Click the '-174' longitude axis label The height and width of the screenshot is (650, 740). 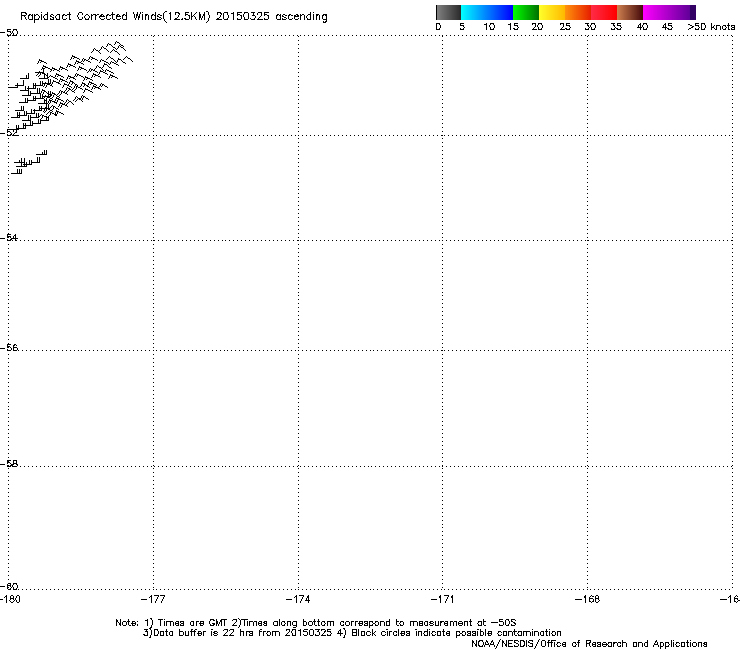[x=298, y=599]
